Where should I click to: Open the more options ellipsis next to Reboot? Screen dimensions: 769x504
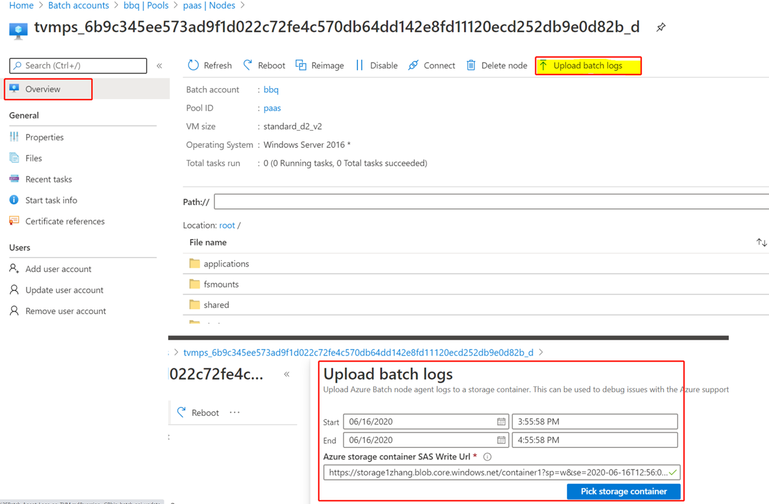[235, 412]
